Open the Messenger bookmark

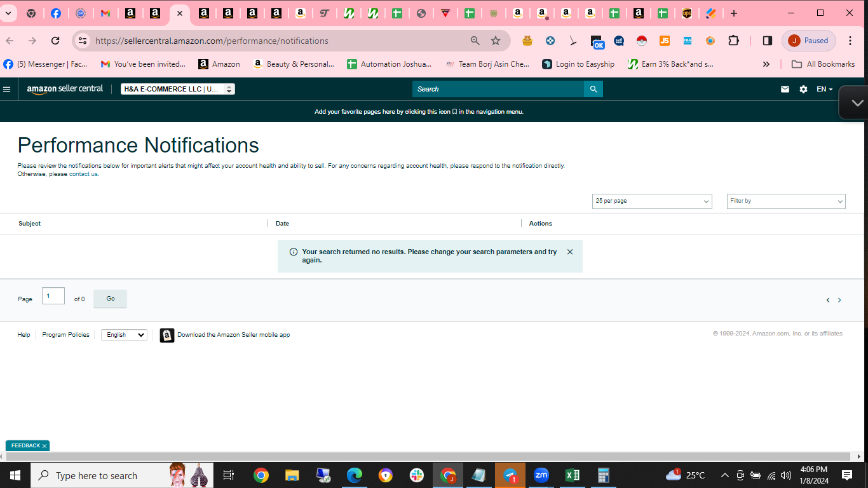46,64
